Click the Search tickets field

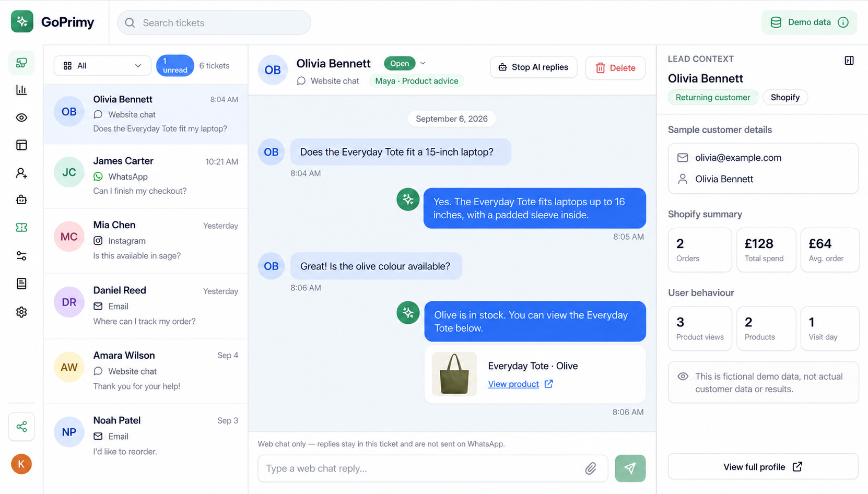[x=214, y=23]
